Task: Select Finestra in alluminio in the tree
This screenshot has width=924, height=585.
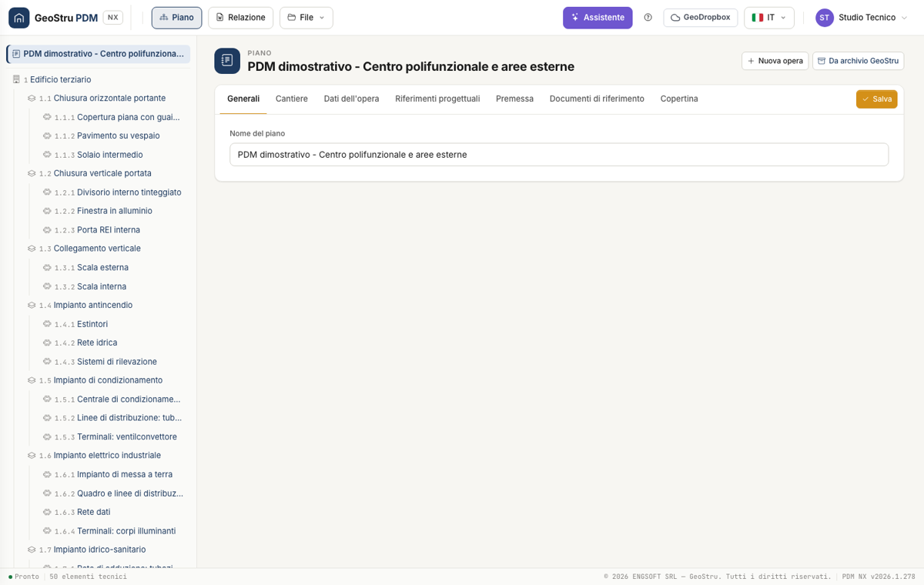Action: 114,211
